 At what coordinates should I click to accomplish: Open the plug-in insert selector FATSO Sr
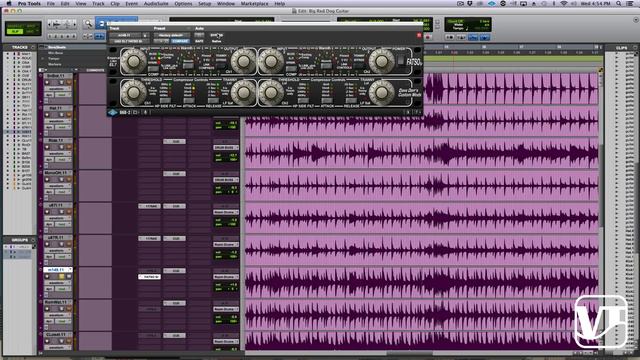point(129,41)
